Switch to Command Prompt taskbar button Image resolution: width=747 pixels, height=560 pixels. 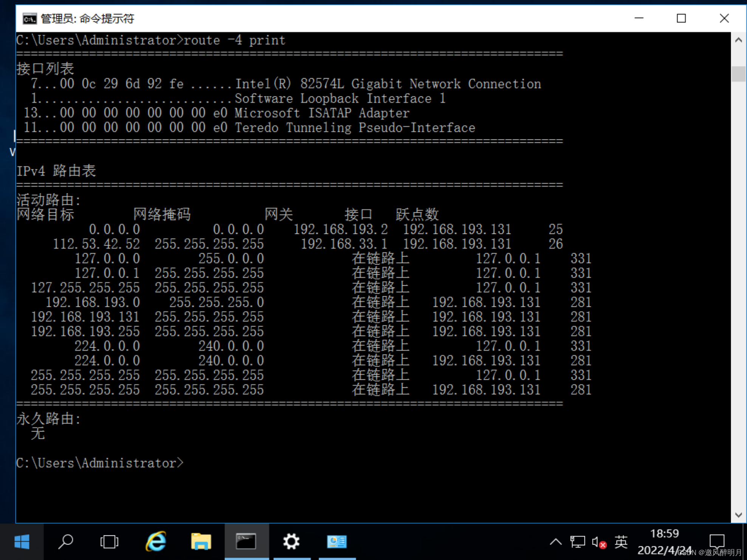(246, 542)
